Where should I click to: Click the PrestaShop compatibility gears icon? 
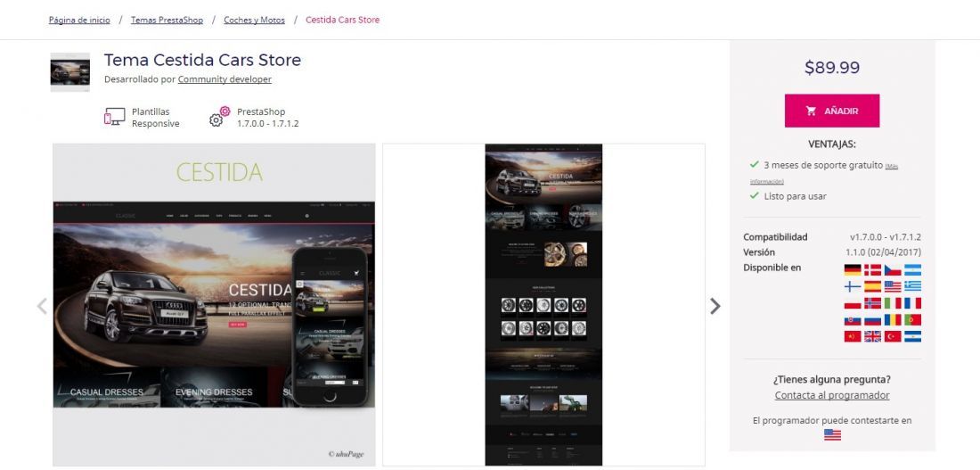click(x=220, y=117)
